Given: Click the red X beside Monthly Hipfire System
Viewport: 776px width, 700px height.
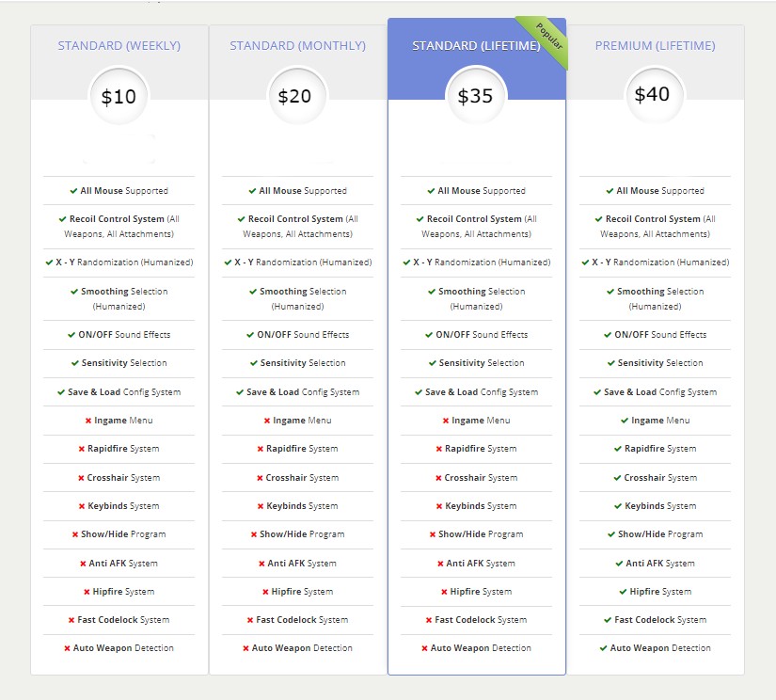Looking at the screenshot, I should 265,592.
